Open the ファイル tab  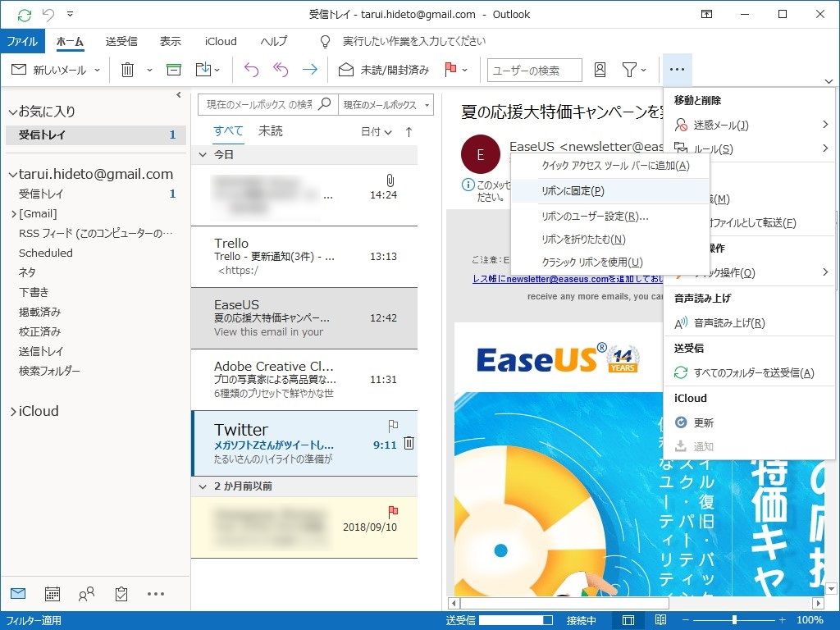click(22, 41)
